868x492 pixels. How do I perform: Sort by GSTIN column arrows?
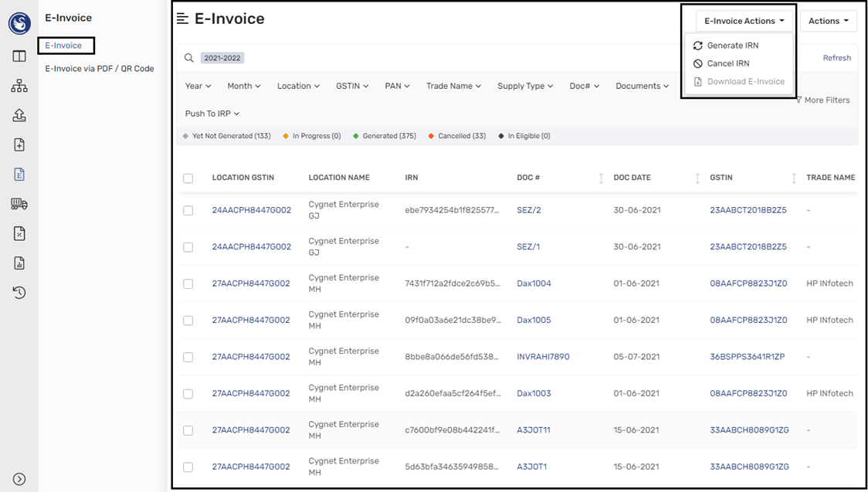click(x=794, y=178)
